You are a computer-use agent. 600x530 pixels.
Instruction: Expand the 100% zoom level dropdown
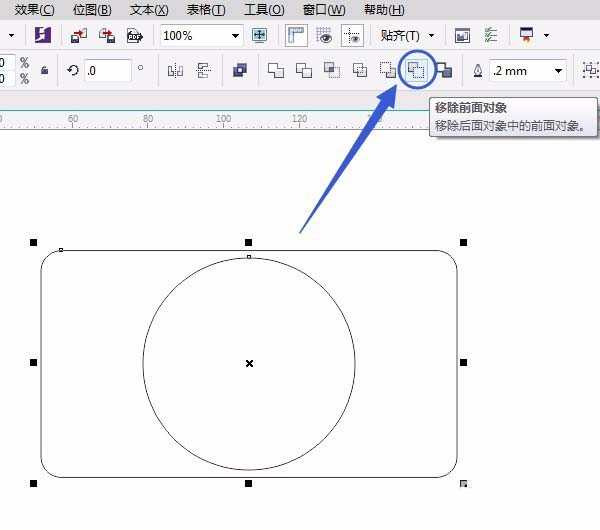pos(235,36)
